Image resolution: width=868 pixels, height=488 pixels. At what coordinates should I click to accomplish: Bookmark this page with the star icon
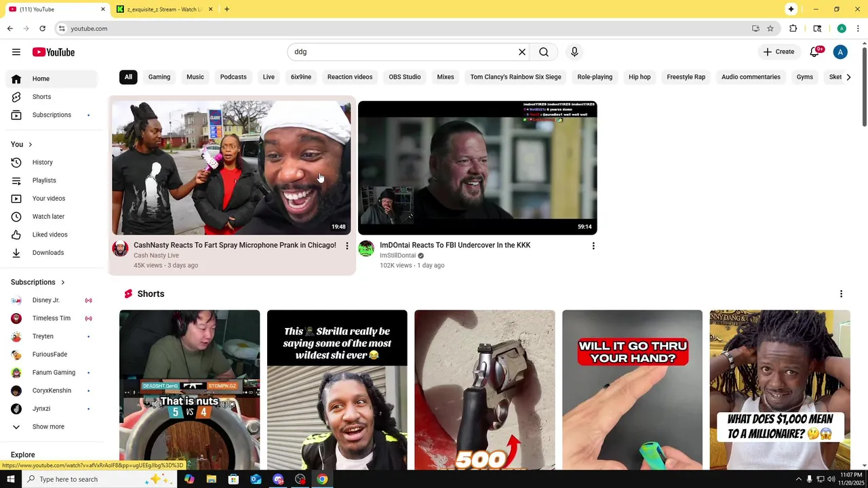pos(770,28)
